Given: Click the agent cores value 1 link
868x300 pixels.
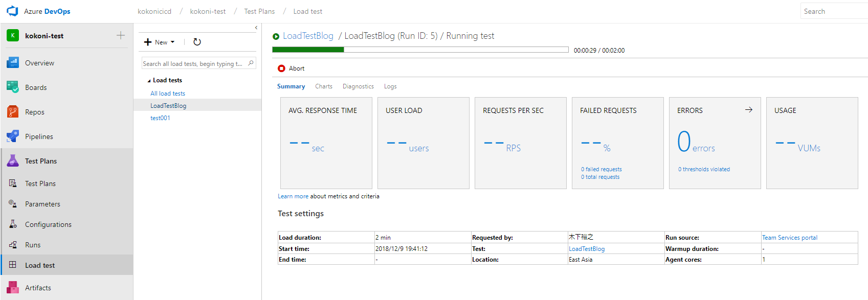Looking at the screenshot, I should click(764, 260).
